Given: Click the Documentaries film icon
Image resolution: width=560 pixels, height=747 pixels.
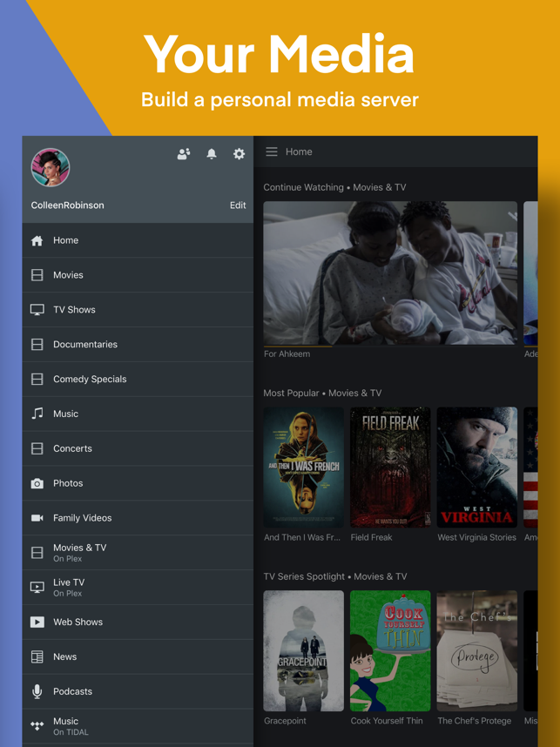Looking at the screenshot, I should click(37, 345).
